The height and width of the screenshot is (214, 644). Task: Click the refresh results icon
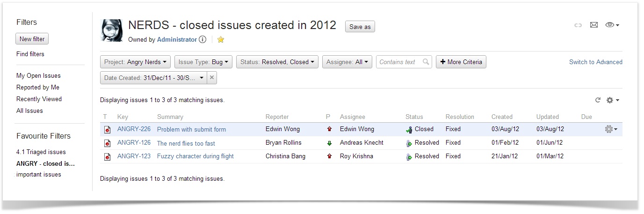click(597, 100)
